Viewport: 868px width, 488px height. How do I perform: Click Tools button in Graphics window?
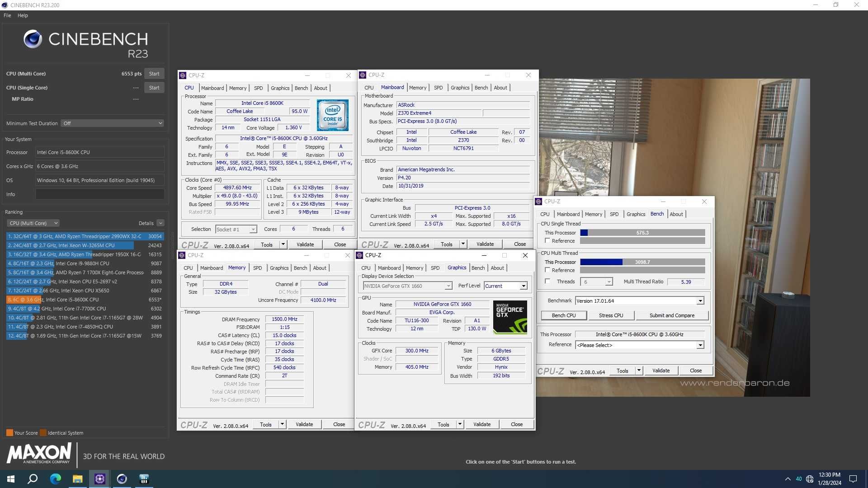tap(443, 424)
